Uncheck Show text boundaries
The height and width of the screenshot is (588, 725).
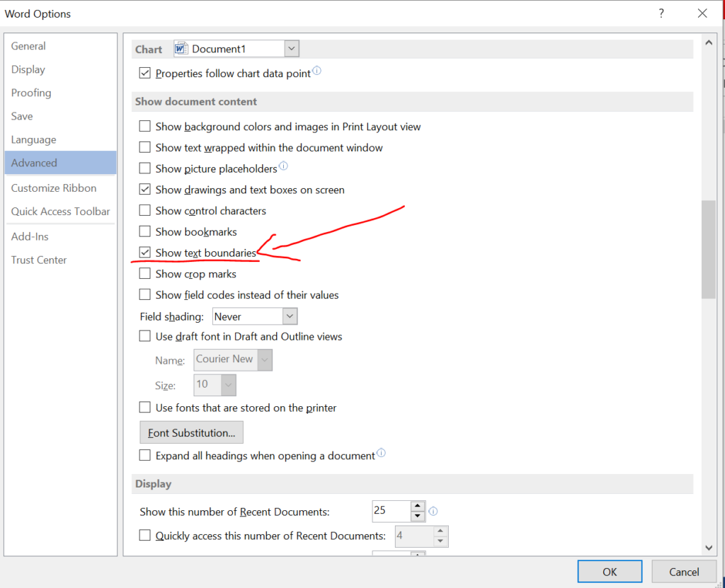[x=144, y=253]
